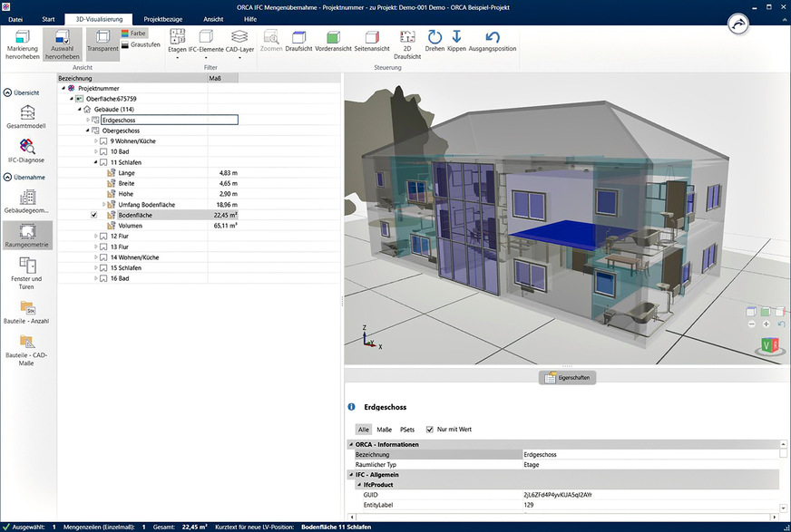Screen dimensions: 791x532
Task: Collapse the 11 Schlafen room node
Action: 96,161
